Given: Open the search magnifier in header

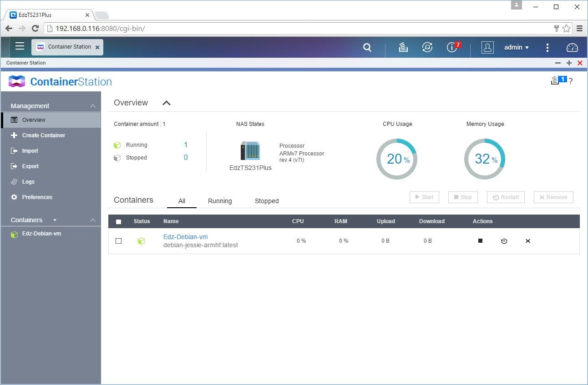Looking at the screenshot, I should 367,47.
